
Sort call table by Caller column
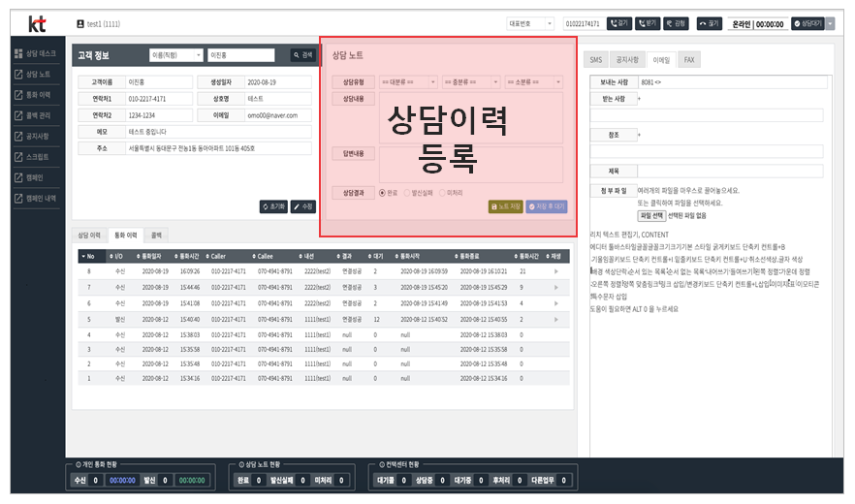coord(215,257)
